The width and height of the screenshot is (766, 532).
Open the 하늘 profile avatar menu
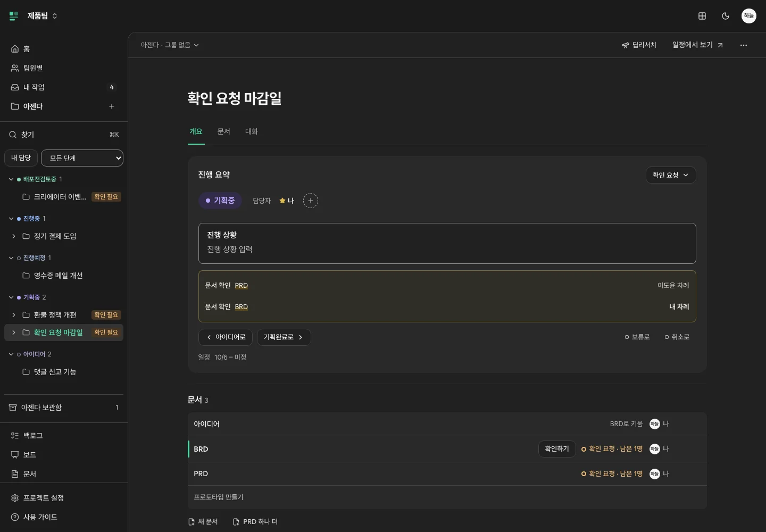[x=749, y=16]
